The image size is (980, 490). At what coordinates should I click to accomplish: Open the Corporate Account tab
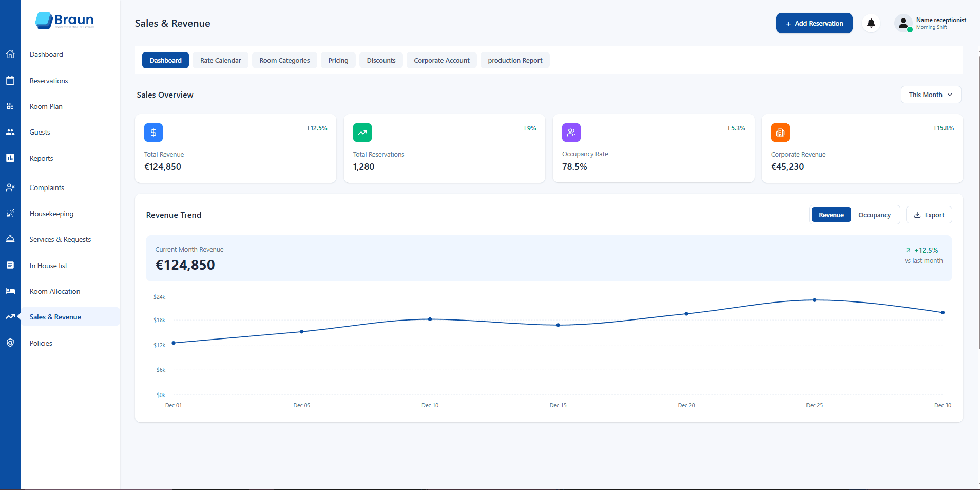pyautogui.click(x=441, y=60)
